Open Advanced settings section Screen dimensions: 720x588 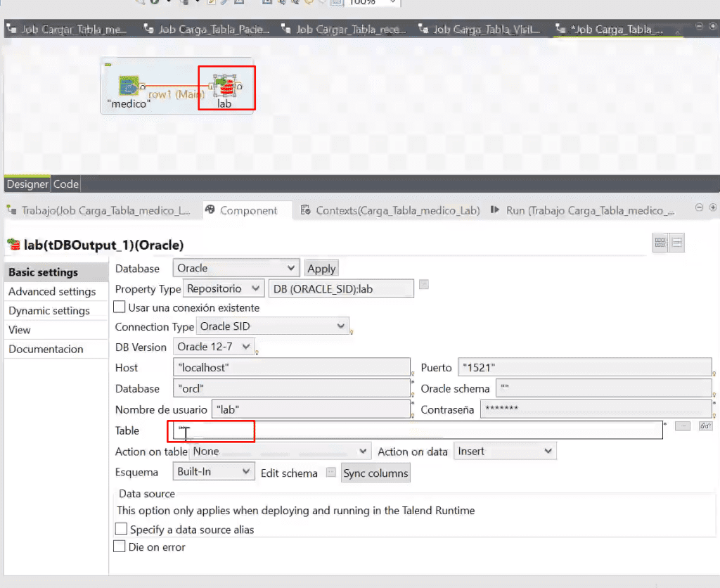(x=56, y=291)
